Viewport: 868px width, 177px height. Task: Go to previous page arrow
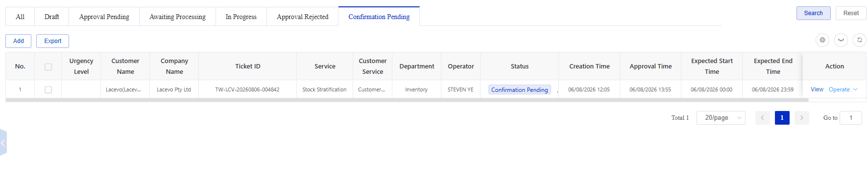click(763, 118)
